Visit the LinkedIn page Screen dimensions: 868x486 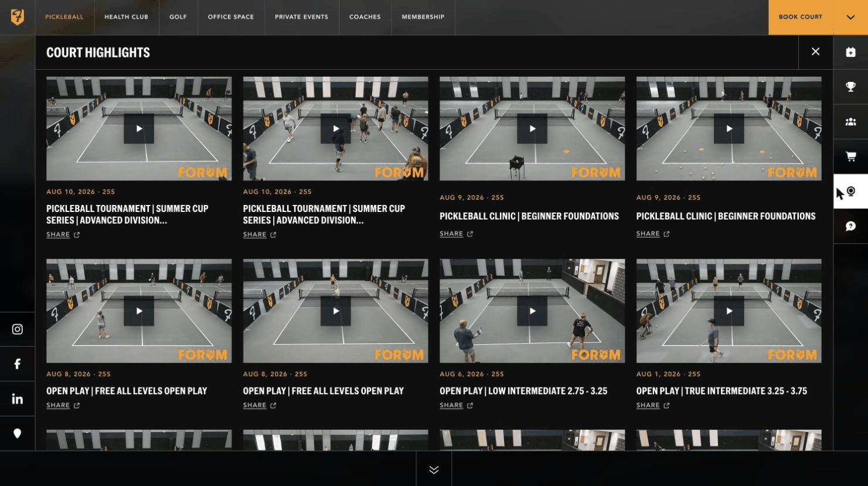pyautogui.click(x=18, y=399)
